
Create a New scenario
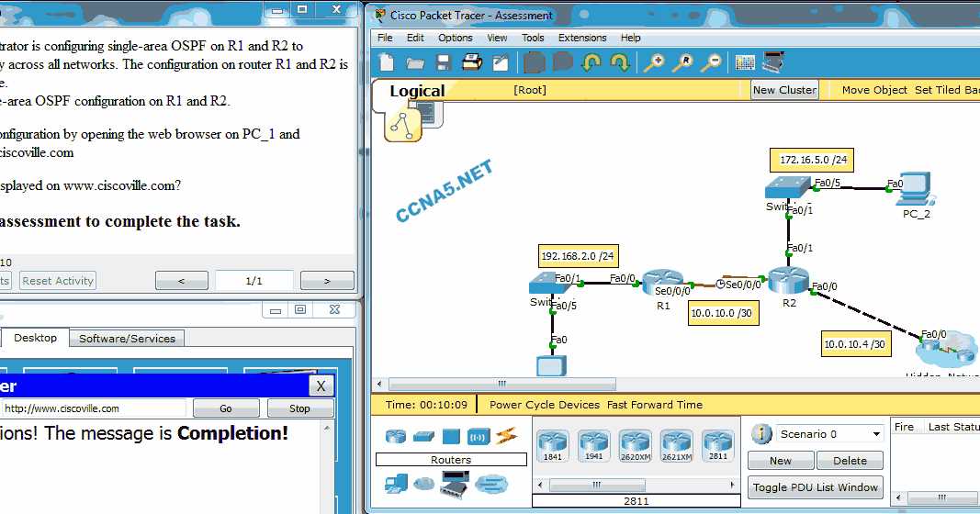781,461
